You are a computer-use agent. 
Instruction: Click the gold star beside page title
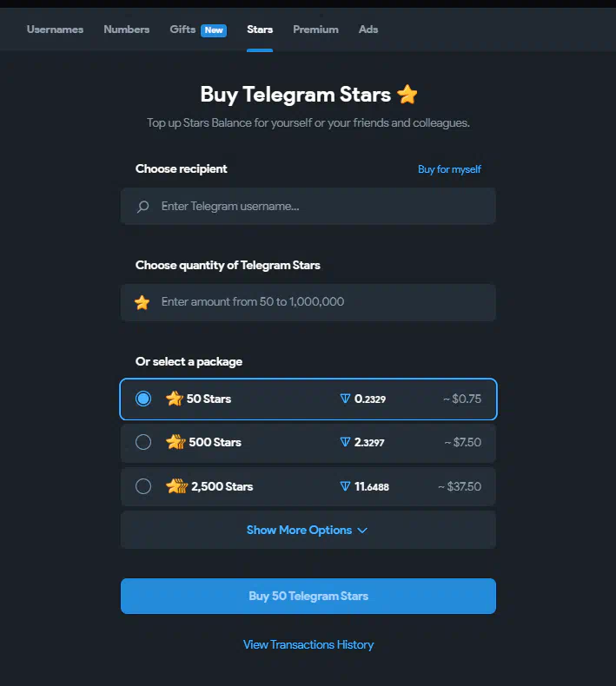pyautogui.click(x=407, y=94)
